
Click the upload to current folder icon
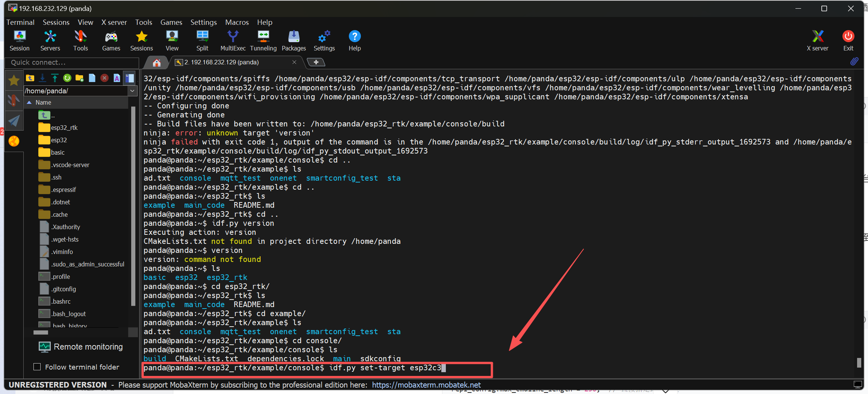(55, 78)
